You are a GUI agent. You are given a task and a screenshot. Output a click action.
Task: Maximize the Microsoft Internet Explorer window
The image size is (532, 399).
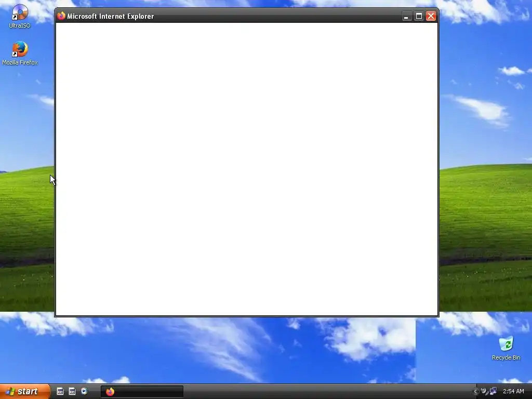pos(419,16)
